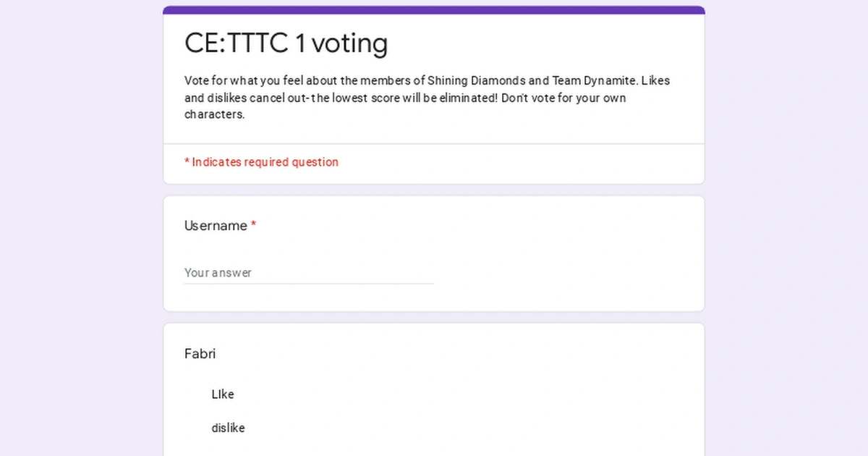The image size is (868, 456).
Task: Click the purple form header bar
Action: [x=434, y=8]
